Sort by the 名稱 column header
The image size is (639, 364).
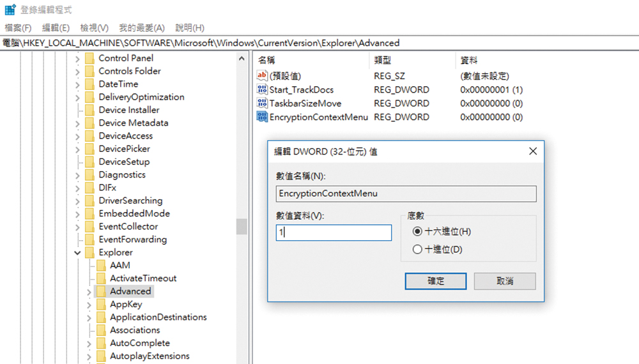coord(266,60)
